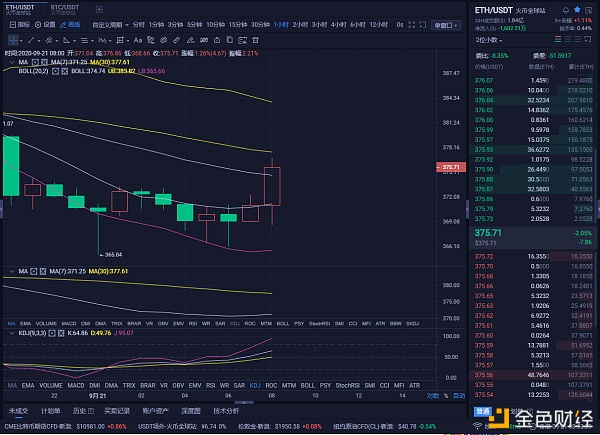Click ask price 376.07 in order book
The height and width of the screenshot is (435, 600).
[x=484, y=81]
